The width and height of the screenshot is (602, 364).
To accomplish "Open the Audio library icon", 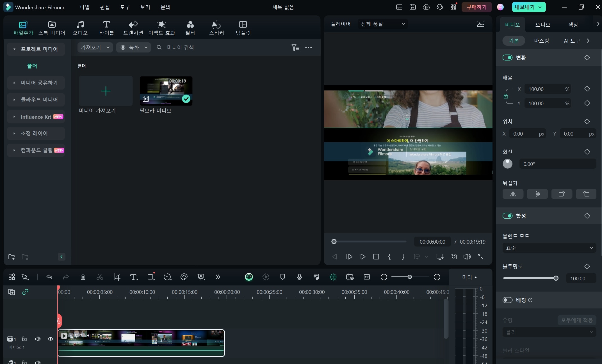I will tap(80, 28).
